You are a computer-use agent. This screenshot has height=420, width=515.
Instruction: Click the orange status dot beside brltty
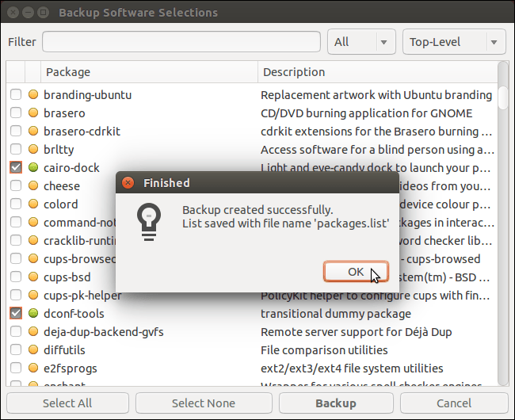point(33,150)
